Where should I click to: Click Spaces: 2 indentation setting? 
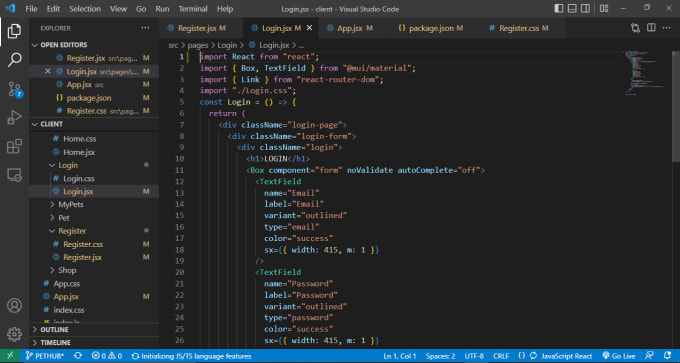click(x=441, y=356)
